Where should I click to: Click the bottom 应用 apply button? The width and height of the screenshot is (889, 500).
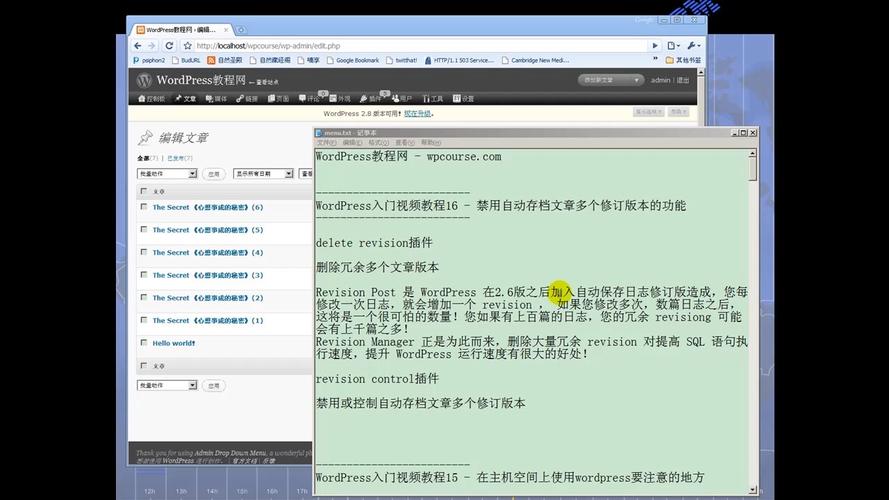pyautogui.click(x=214, y=385)
